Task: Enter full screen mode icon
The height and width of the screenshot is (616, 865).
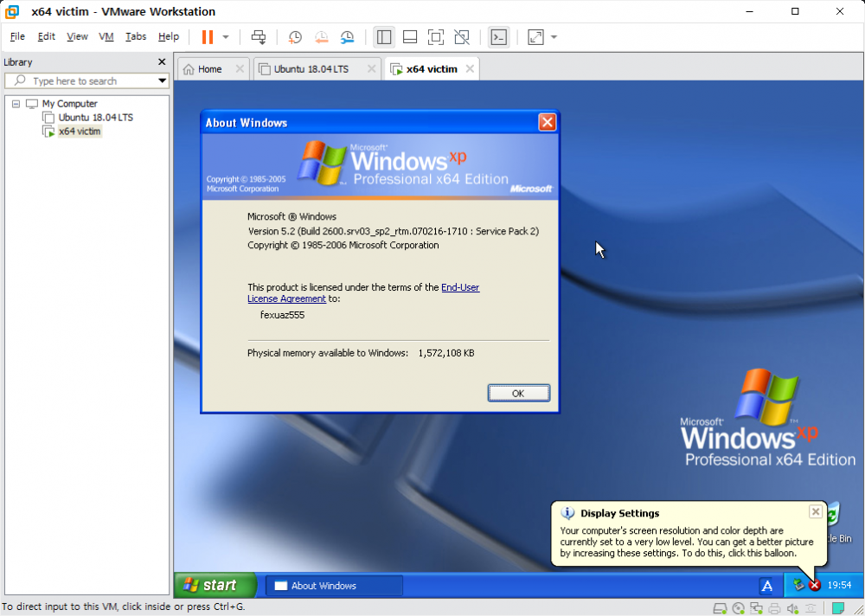Action: pyautogui.click(x=436, y=37)
